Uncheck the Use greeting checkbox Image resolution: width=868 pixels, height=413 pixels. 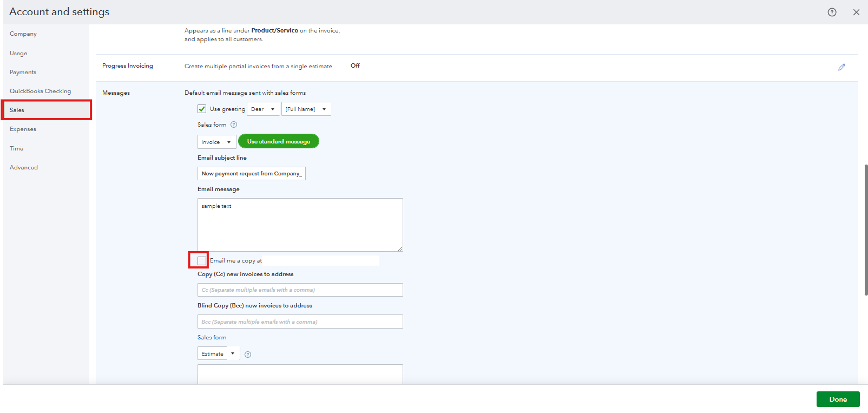click(202, 109)
